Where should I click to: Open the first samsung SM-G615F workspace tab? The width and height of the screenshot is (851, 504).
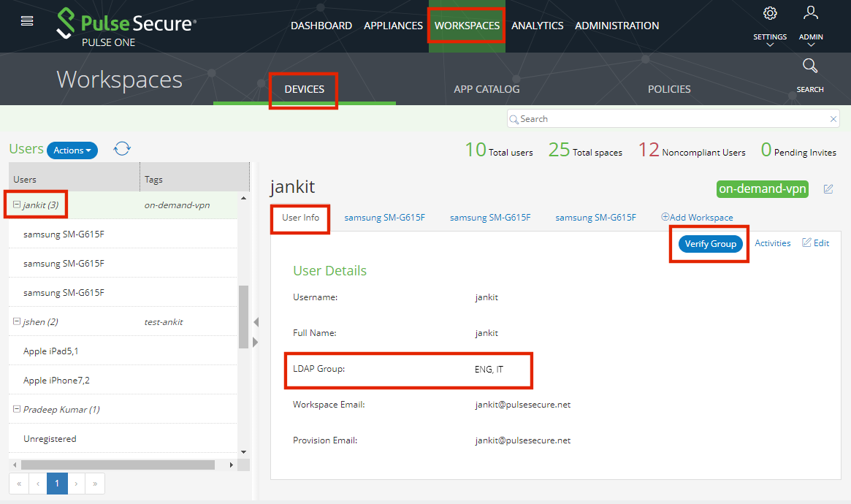[x=384, y=218]
